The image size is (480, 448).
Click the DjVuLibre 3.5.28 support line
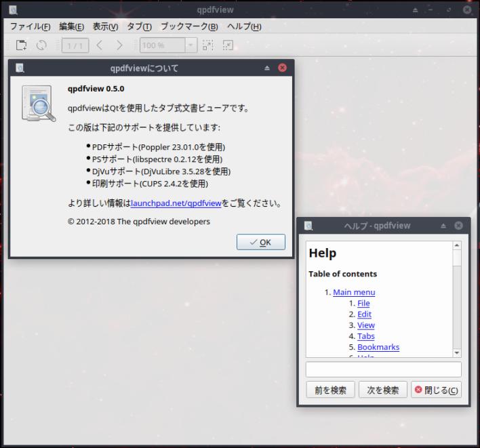pyautogui.click(x=161, y=171)
